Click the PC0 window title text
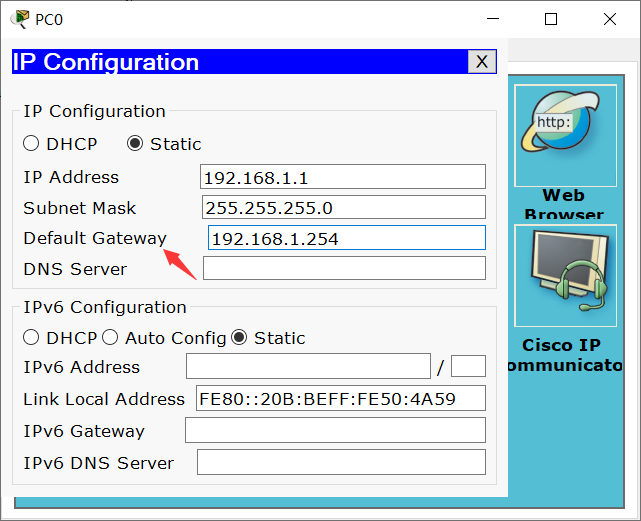Screen dimensions: 641x521 click(x=49, y=20)
